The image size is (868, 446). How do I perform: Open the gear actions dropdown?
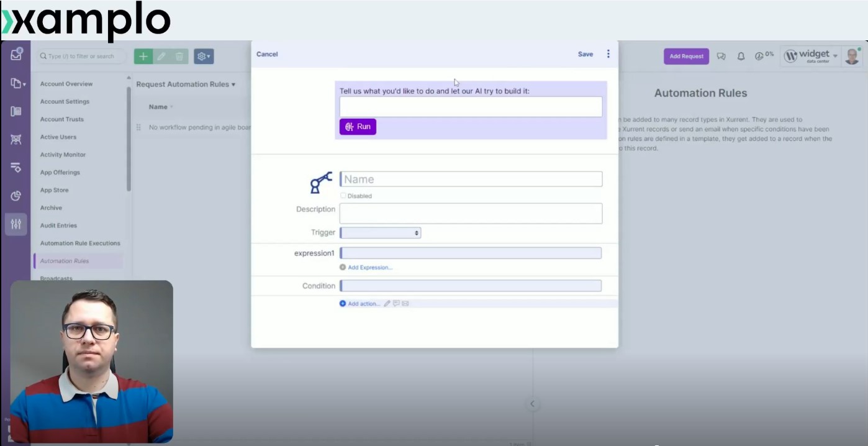[204, 57]
